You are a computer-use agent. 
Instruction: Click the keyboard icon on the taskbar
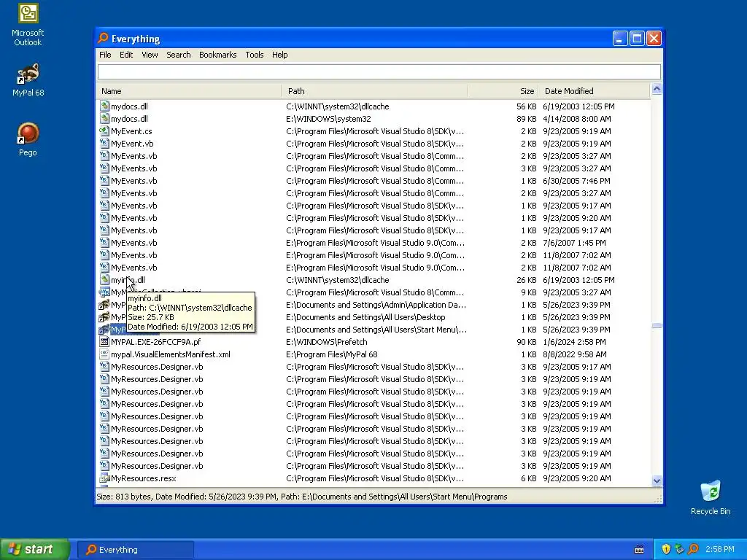[639, 550]
